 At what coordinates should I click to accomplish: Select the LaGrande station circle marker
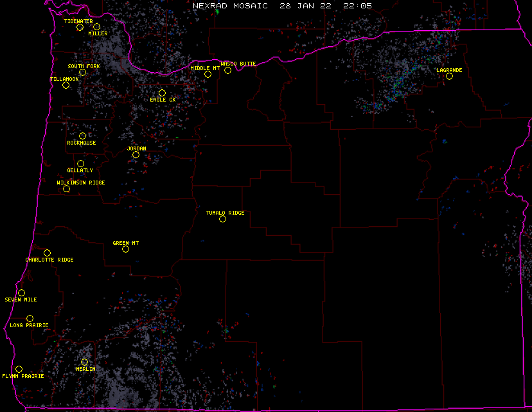click(x=449, y=76)
